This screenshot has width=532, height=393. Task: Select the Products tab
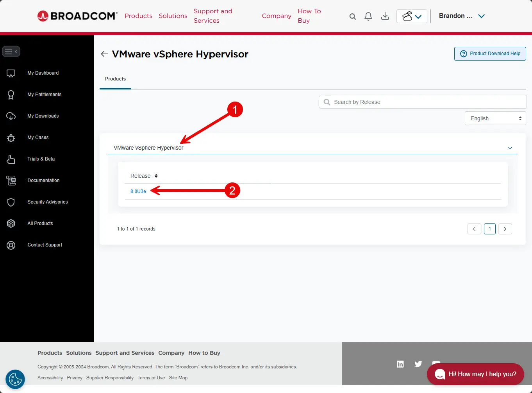116,79
